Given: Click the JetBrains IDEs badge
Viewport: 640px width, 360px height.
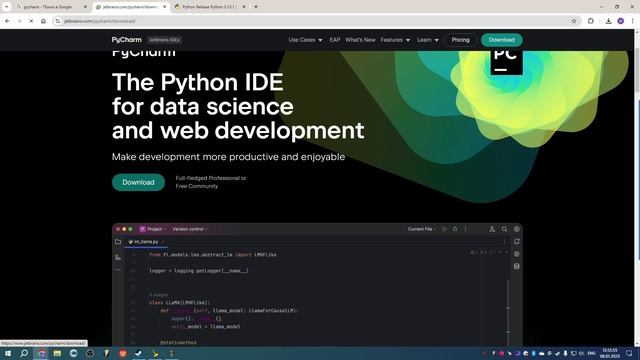Looking at the screenshot, I should click(x=164, y=40).
